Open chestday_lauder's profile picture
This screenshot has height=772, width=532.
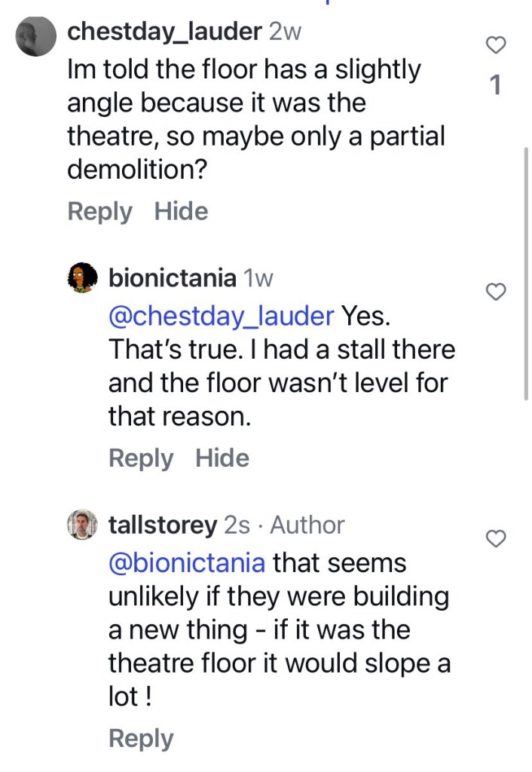click(x=35, y=35)
